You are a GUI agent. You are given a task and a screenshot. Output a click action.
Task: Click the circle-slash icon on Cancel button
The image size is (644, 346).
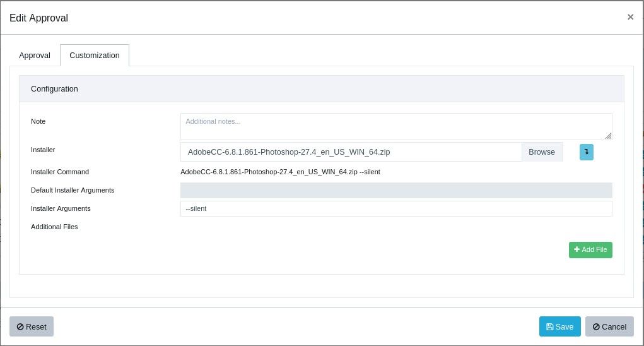pyautogui.click(x=596, y=327)
